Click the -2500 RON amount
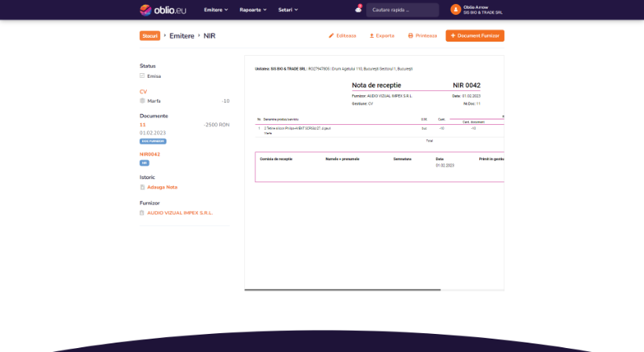The height and width of the screenshot is (352, 644). coord(217,125)
